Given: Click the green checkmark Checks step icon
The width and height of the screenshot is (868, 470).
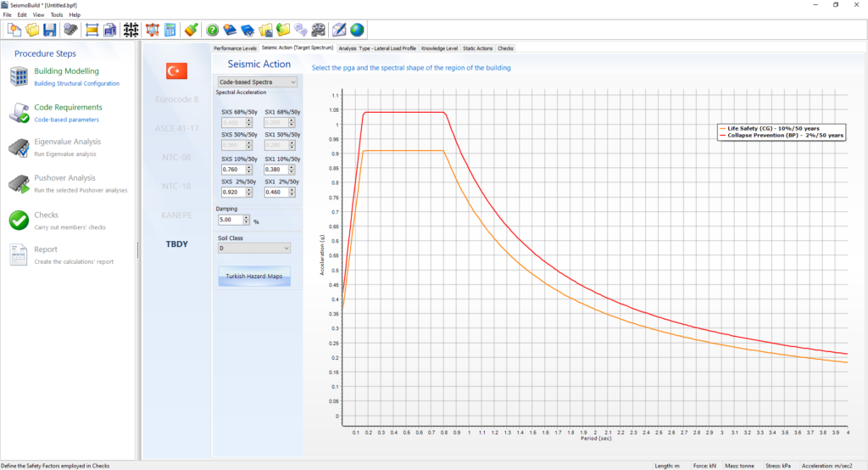Looking at the screenshot, I should point(19,221).
